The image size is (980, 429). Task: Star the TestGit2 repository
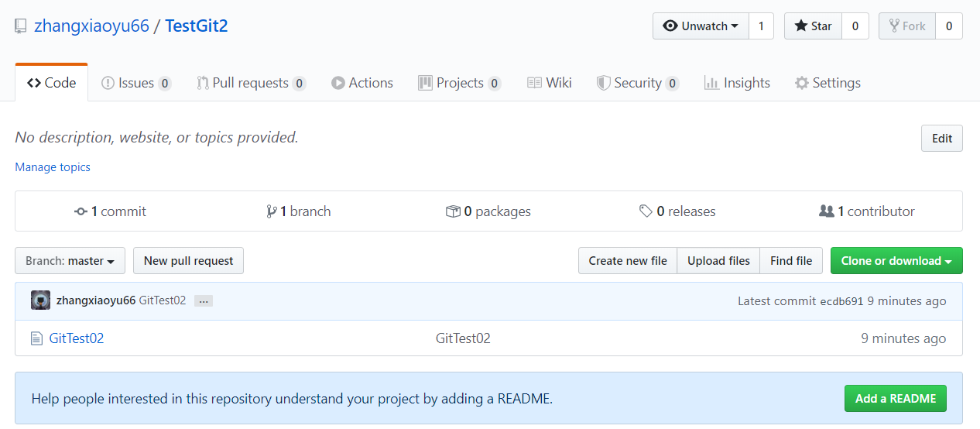pyautogui.click(x=813, y=26)
